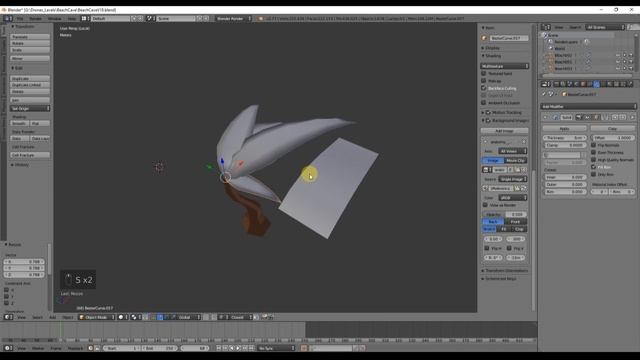Toggle the Only Rim checkbox
Screen dimensions: 640x360
[593, 174]
